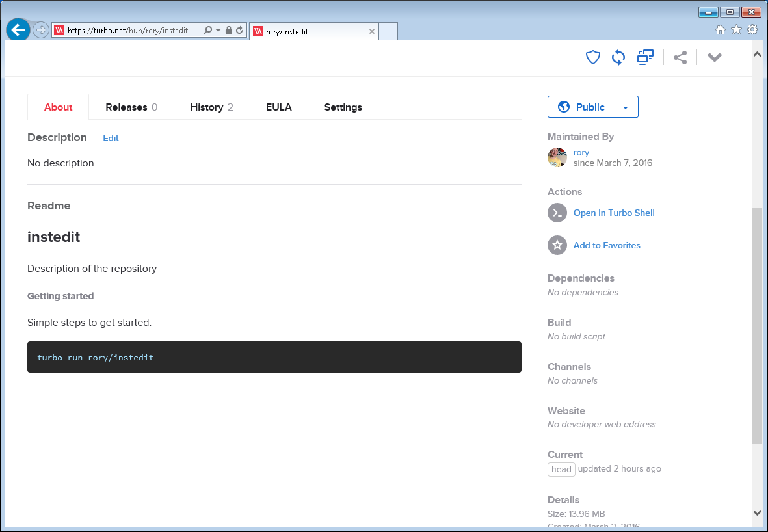Click 'updated 2 hours ago' text
Screen dimensions: 768x532
[x=620, y=469]
